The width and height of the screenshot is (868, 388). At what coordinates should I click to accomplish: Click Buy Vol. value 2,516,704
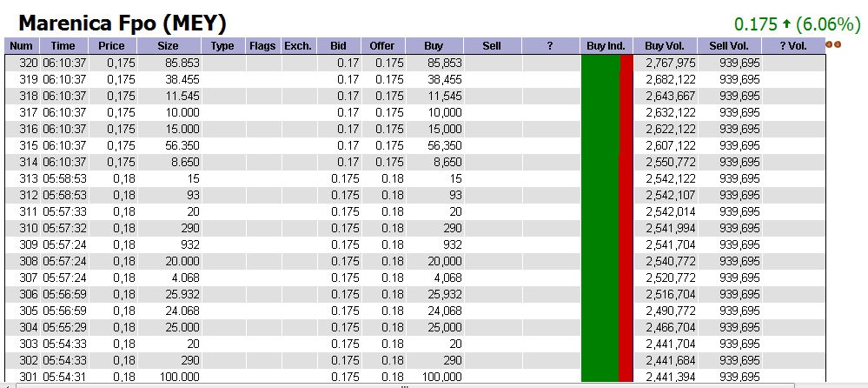671,294
